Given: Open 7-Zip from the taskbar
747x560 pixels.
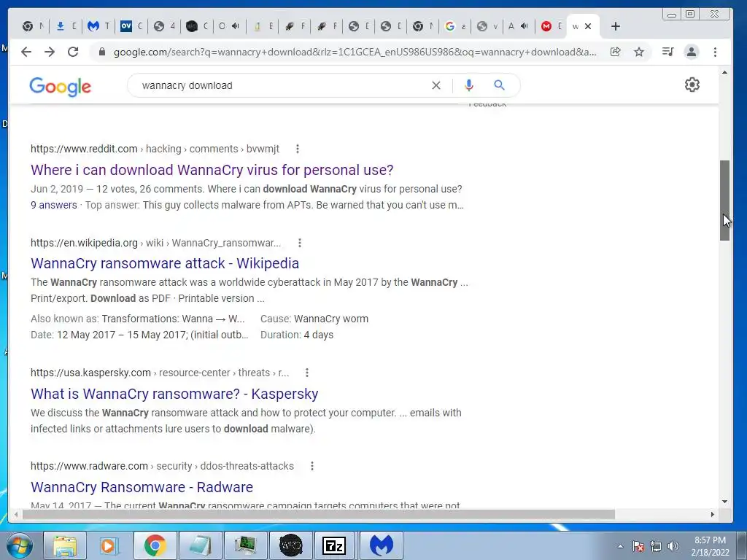Looking at the screenshot, I should pos(335,545).
